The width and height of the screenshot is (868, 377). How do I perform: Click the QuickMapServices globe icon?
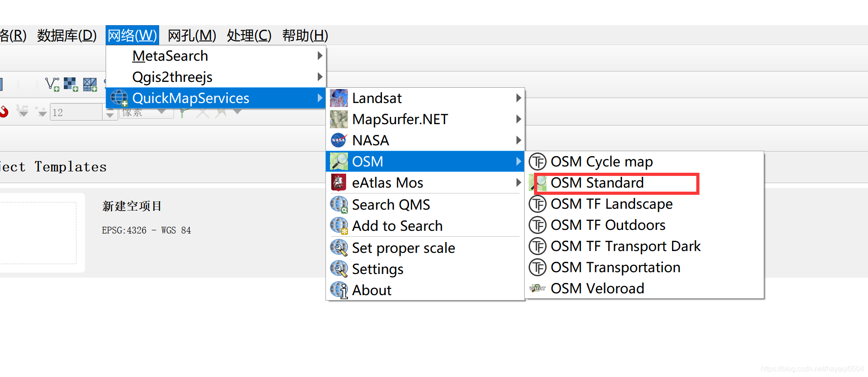pyautogui.click(x=119, y=98)
